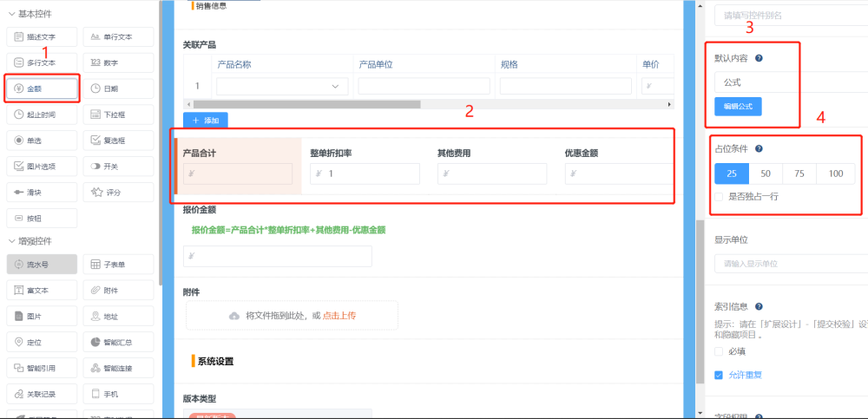Select the 关联记录 control
The image size is (868, 419).
tap(42, 394)
